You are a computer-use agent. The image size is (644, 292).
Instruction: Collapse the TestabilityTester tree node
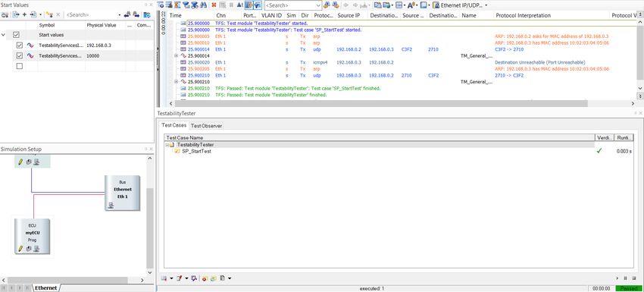167,145
